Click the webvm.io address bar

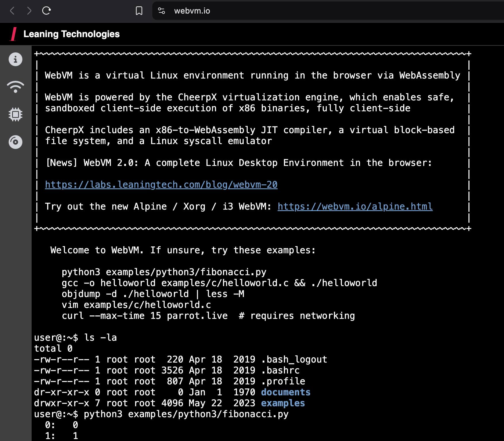pos(328,11)
